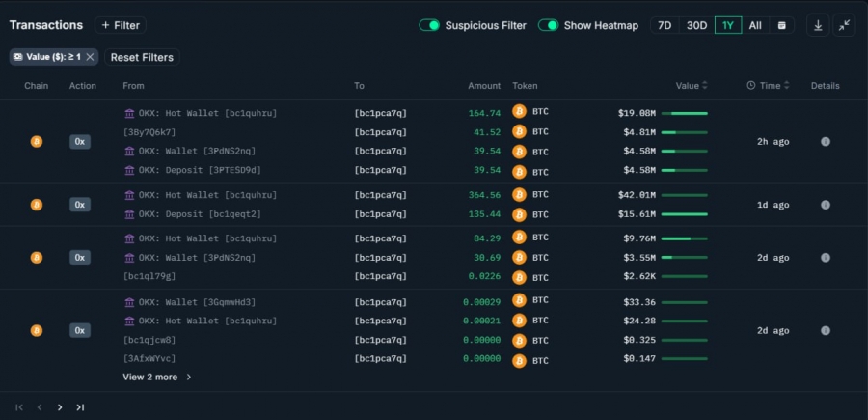Open the calendar date picker icon
Image resolution: width=868 pixels, height=420 pixels.
click(782, 25)
